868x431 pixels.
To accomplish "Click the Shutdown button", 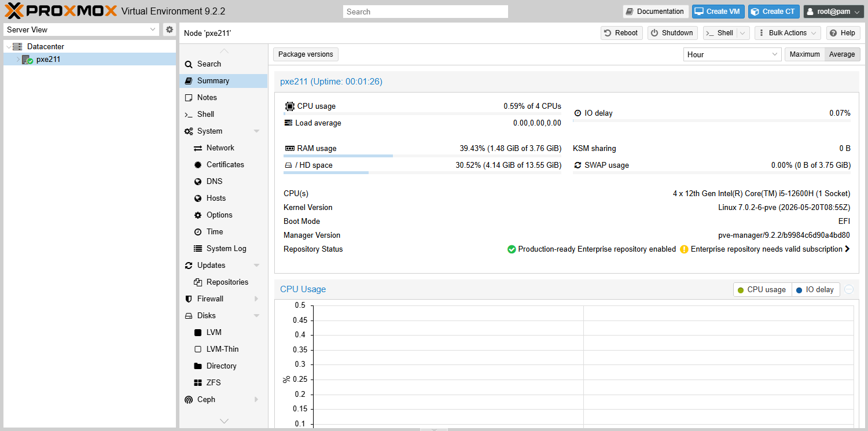I will pos(672,33).
